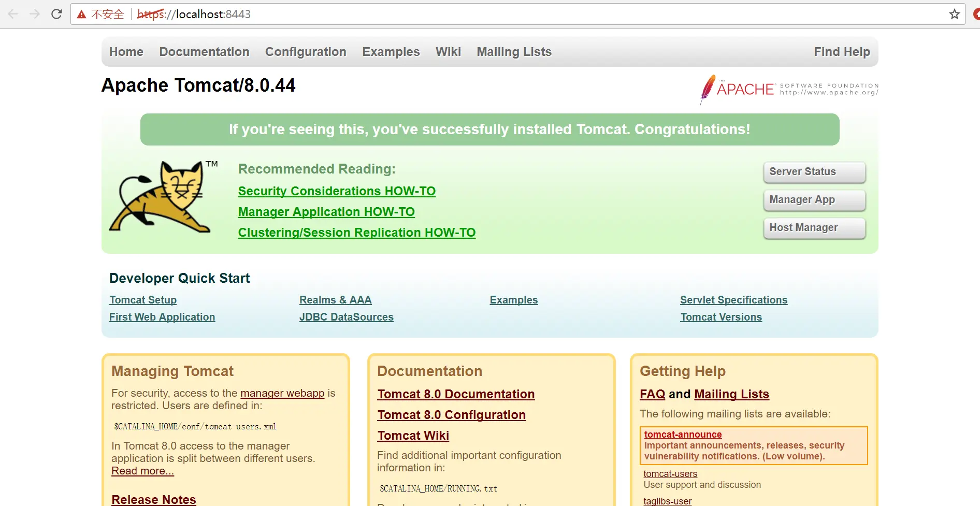980x506 pixels.
Task: Click the Getting Help heading
Action: coord(683,371)
